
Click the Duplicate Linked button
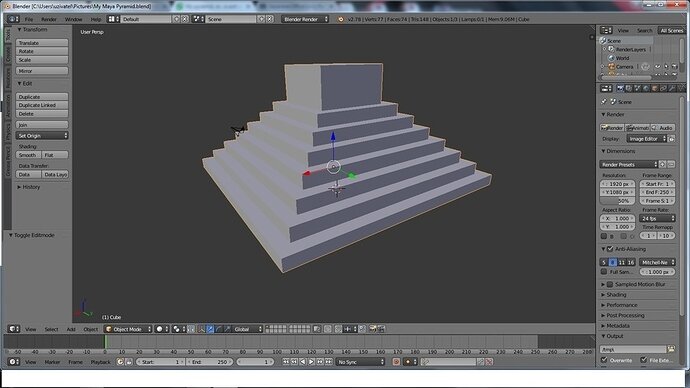pos(42,105)
